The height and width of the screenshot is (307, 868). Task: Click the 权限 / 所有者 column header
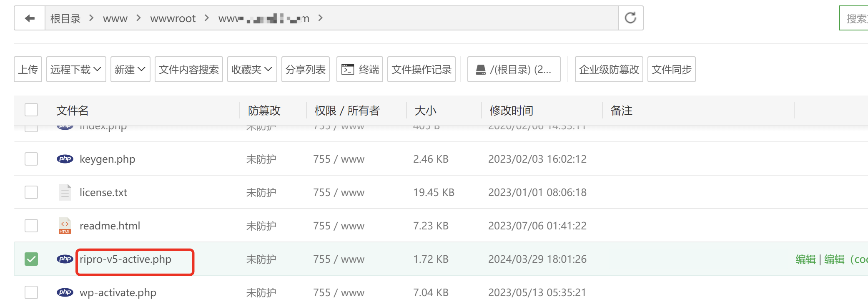click(x=347, y=111)
